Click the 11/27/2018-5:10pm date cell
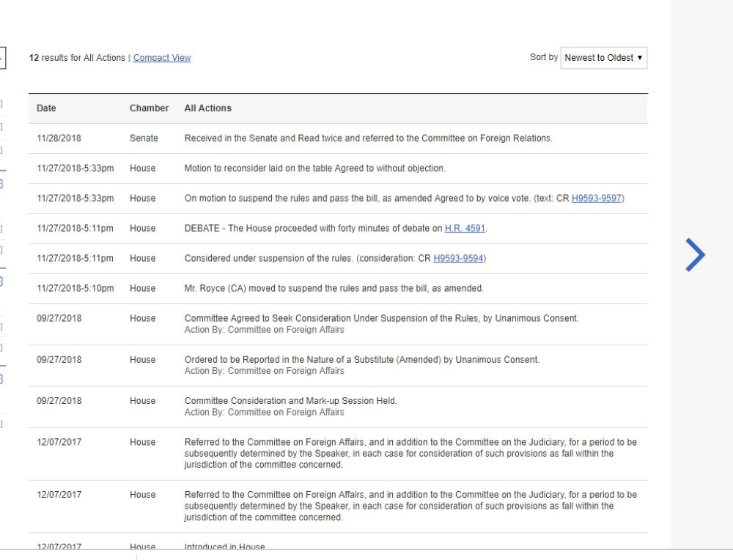 coord(75,289)
